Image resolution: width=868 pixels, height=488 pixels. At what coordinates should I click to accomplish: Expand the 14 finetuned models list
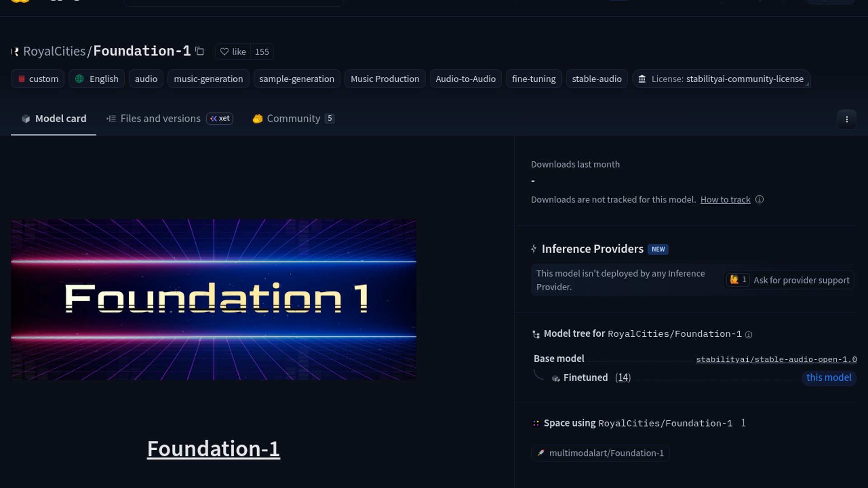click(x=623, y=378)
